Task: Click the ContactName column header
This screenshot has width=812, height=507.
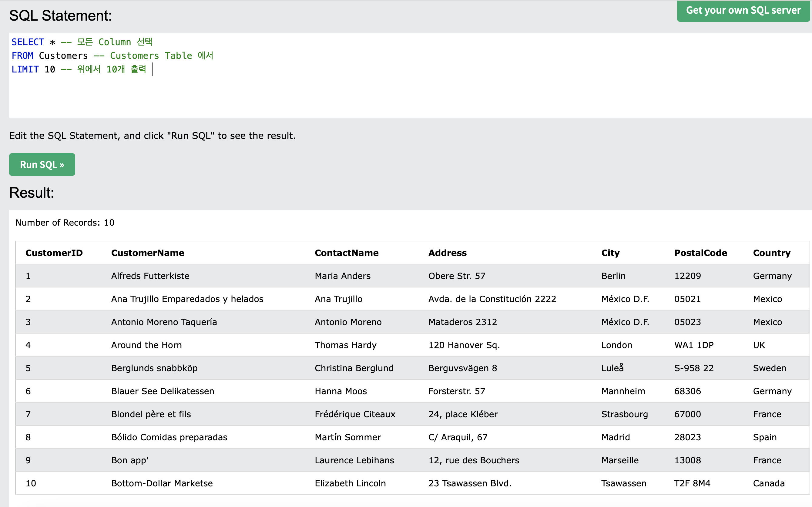Action: coord(346,253)
